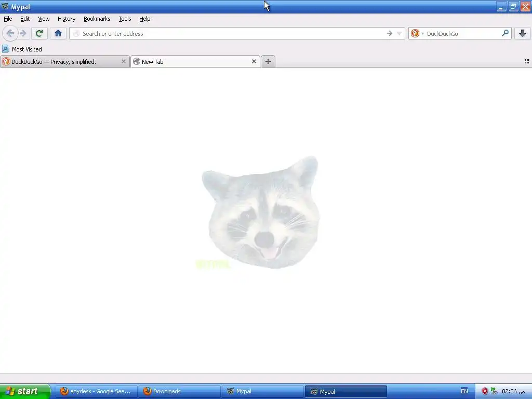
Task: Go forward with the forward arrow button
Action: 23,33
